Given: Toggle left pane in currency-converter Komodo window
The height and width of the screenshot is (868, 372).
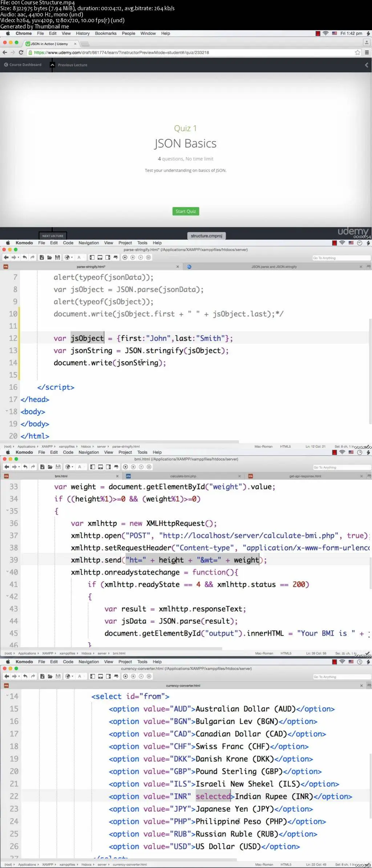Looking at the screenshot, I should pyautogui.click(x=93, y=676).
